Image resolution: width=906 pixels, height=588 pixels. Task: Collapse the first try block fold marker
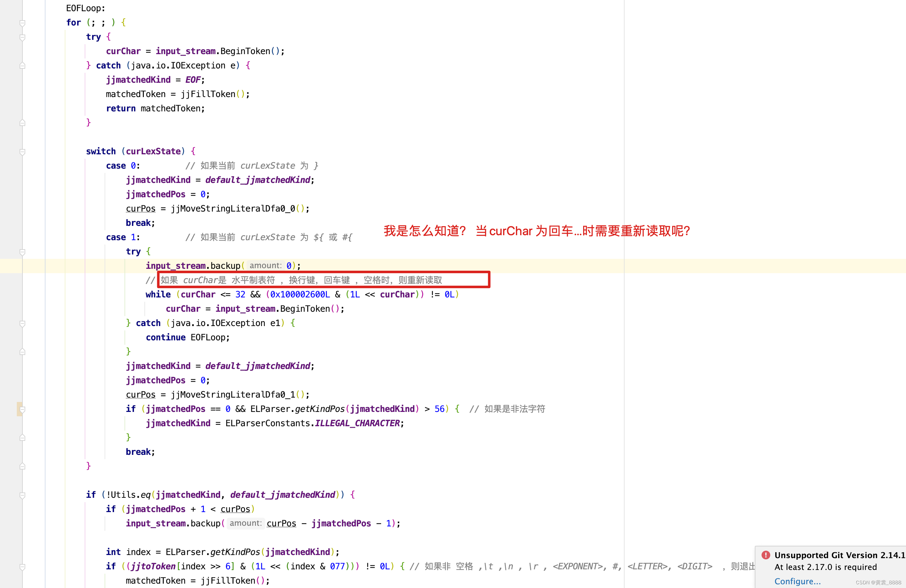[22, 37]
